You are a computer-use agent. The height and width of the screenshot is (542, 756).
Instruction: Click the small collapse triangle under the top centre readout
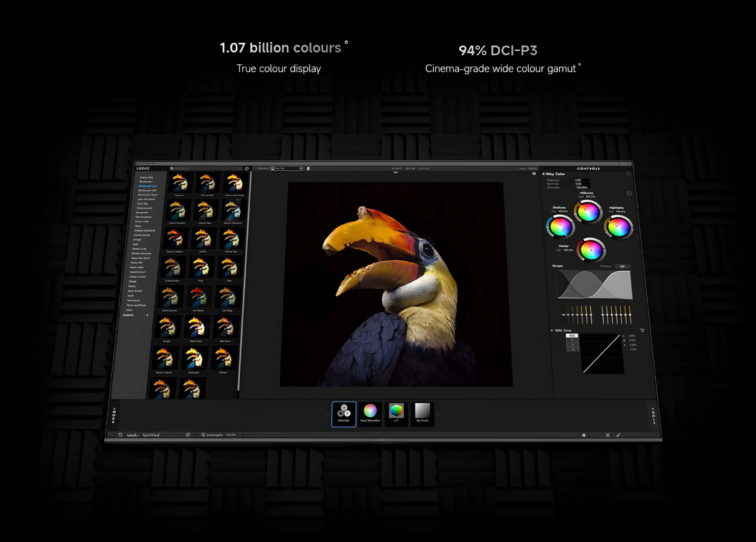point(395,173)
